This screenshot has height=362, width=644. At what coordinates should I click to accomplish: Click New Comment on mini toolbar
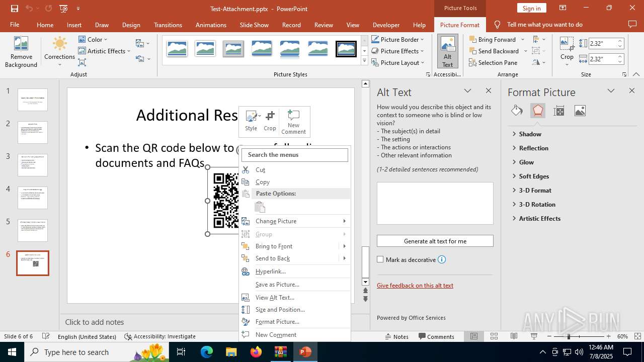pyautogui.click(x=293, y=122)
